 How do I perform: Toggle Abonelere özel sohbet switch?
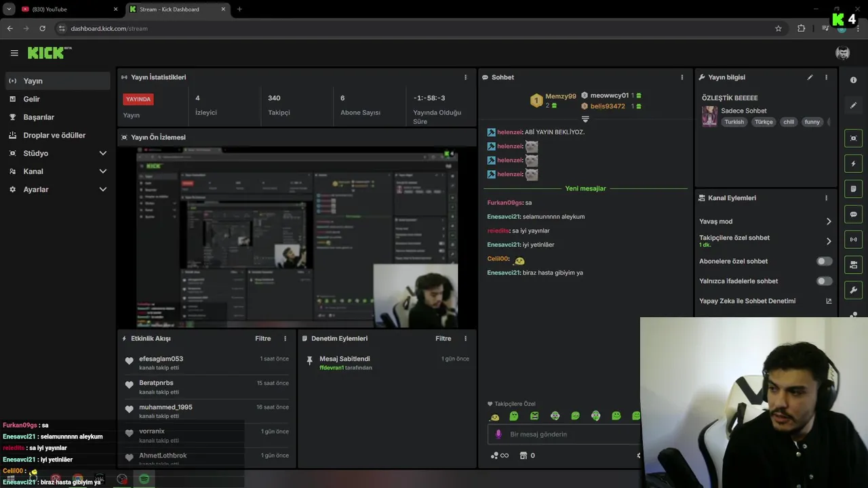pyautogui.click(x=824, y=261)
